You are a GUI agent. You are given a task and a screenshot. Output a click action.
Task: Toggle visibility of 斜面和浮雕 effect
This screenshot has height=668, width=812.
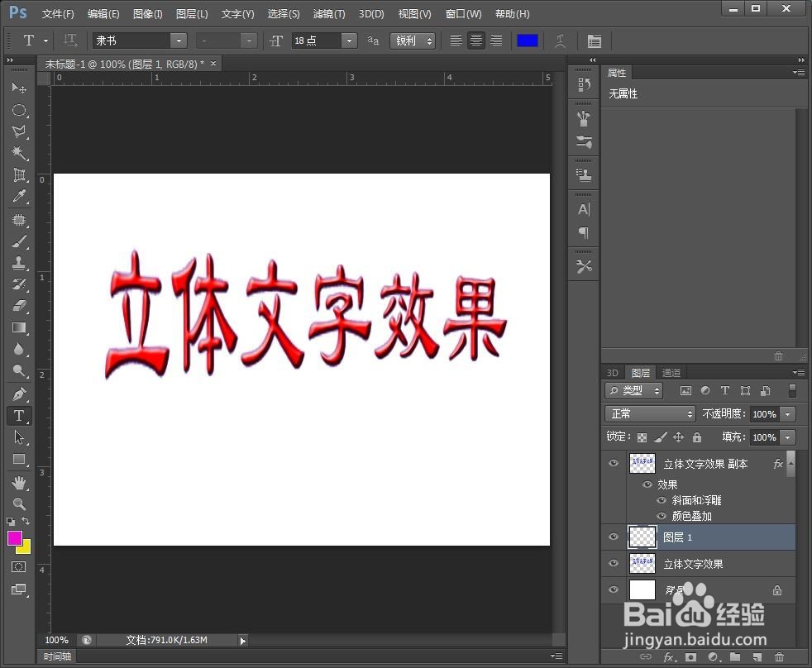tap(661, 500)
